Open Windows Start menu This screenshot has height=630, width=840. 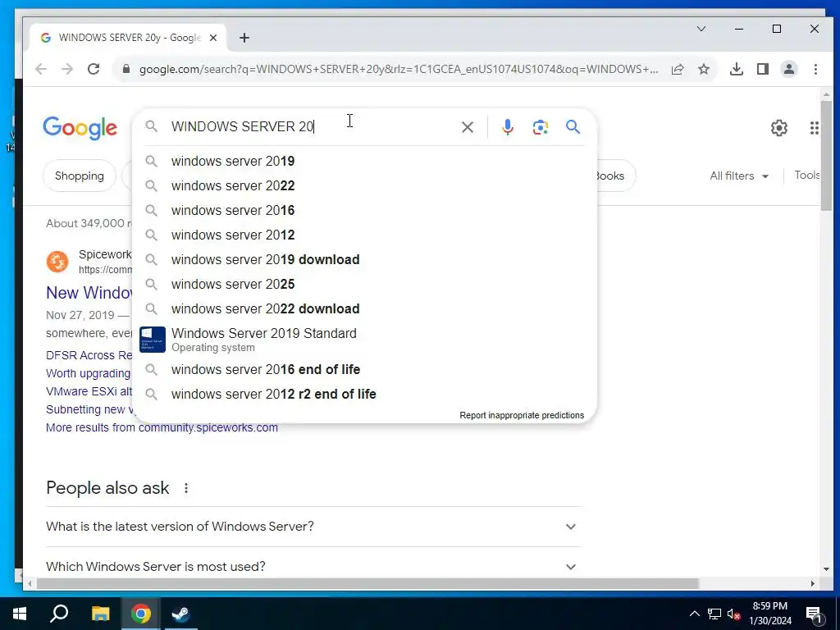(20, 614)
